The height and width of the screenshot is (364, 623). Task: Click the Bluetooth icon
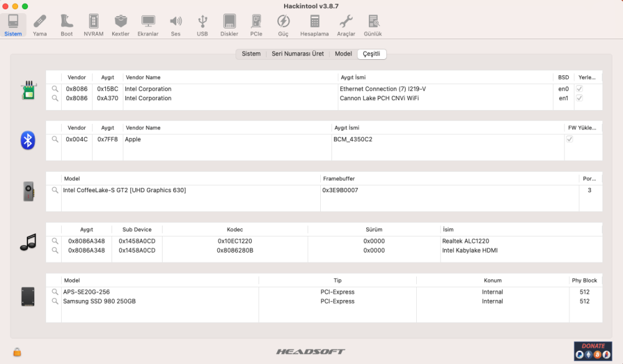tap(28, 140)
